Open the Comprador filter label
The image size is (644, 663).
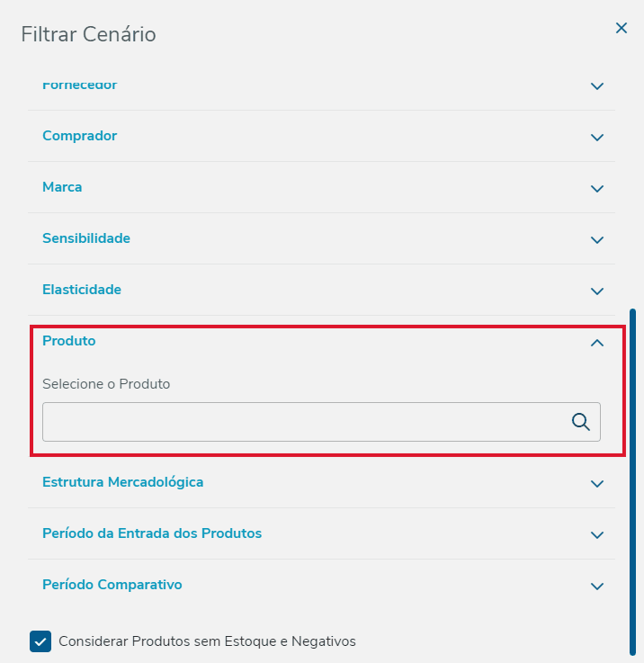[80, 136]
